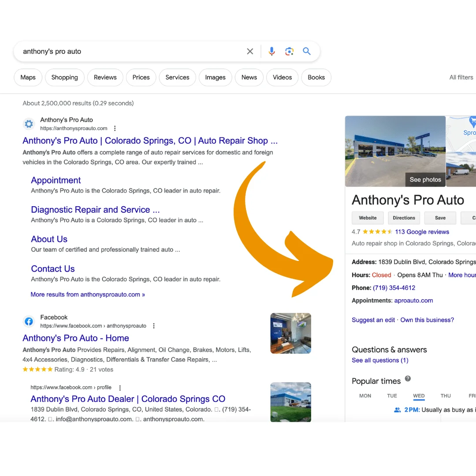This screenshot has height=476, width=476.
Task: Select the Images filter tab
Action: click(215, 78)
